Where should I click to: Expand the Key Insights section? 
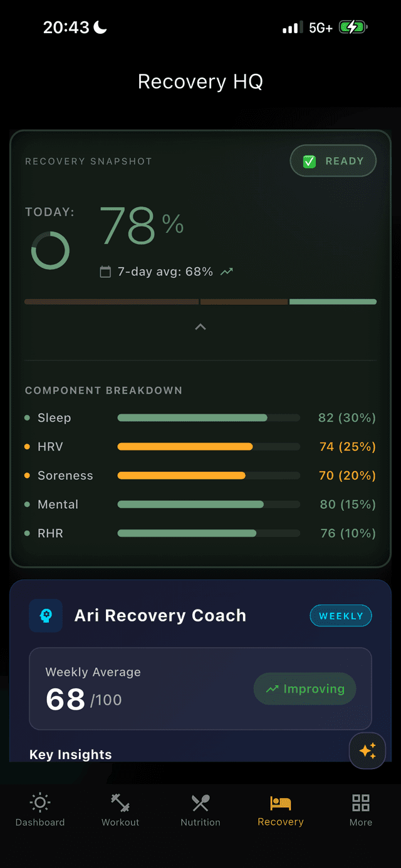coord(70,754)
